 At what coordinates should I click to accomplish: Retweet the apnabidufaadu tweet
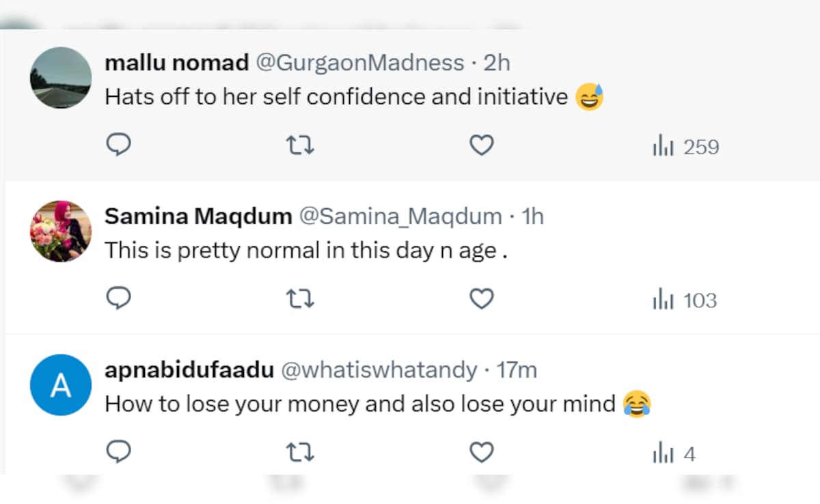[299, 452]
